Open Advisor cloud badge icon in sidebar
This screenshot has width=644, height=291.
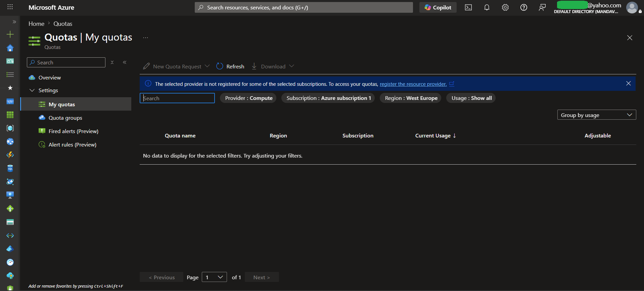click(10, 276)
